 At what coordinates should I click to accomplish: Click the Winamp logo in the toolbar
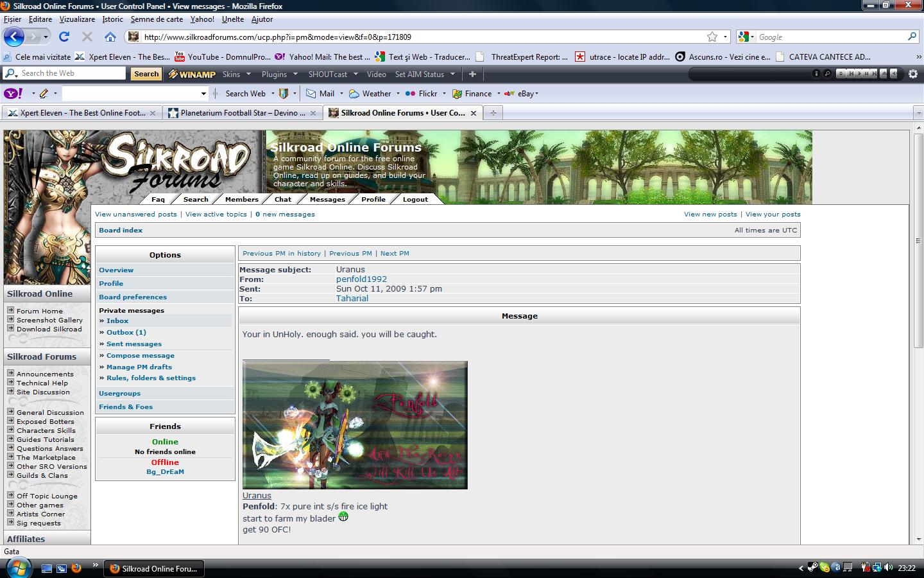click(x=192, y=74)
